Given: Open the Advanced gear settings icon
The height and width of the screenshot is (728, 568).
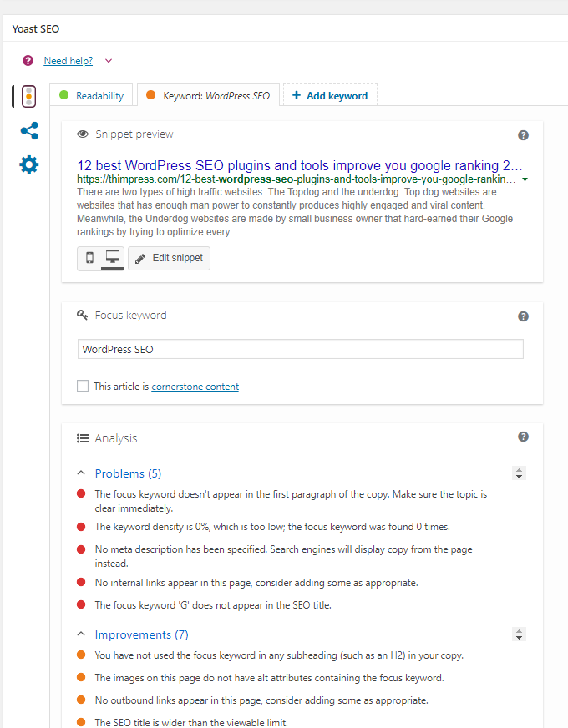Looking at the screenshot, I should (28, 164).
